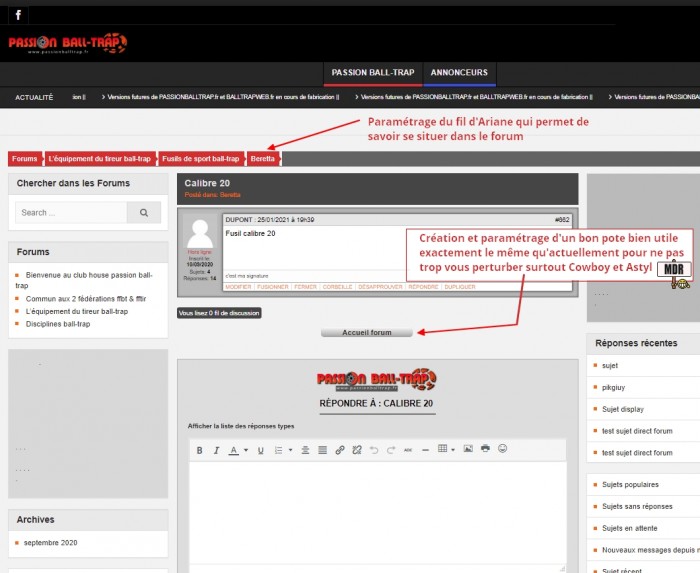700x573 pixels.
Task: Open the emoticon picker in the editor
Action: [x=502, y=449]
